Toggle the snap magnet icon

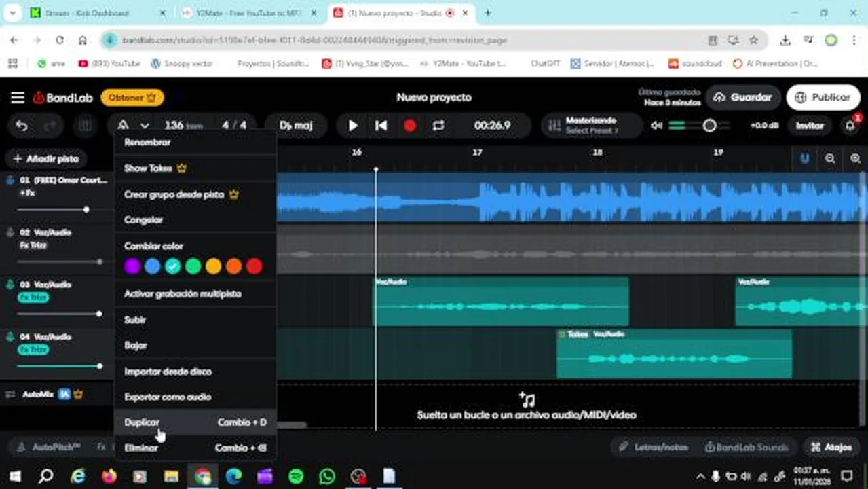(805, 159)
